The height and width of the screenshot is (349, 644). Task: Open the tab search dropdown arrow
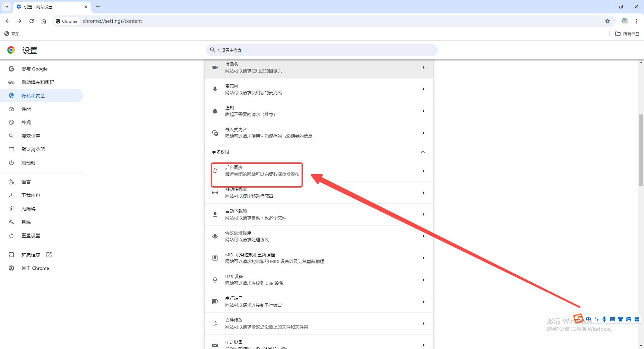tap(7, 7)
